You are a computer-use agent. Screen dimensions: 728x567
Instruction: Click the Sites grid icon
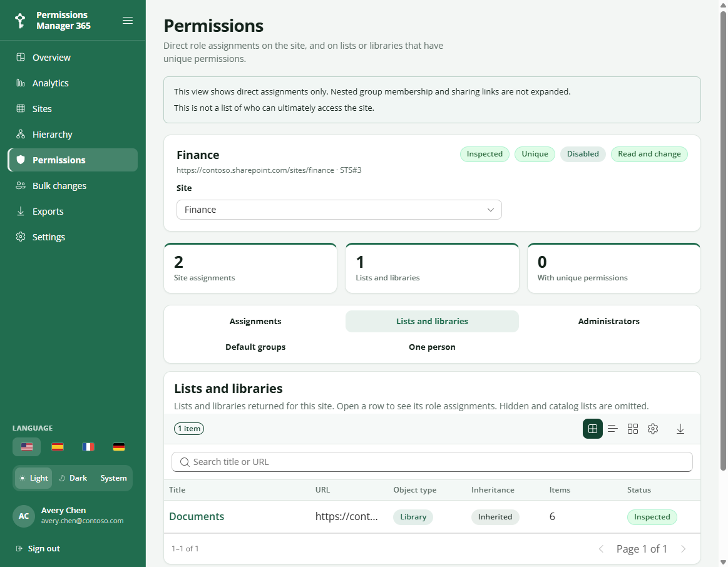(21, 108)
